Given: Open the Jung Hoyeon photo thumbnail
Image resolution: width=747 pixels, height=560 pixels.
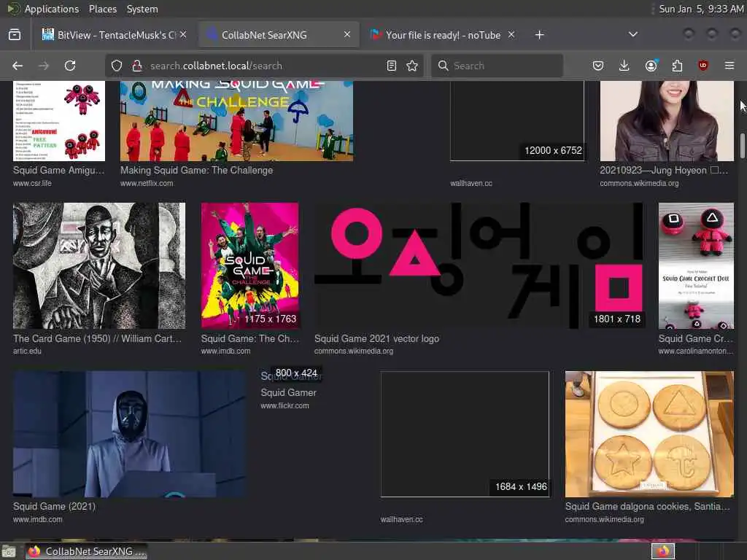Looking at the screenshot, I should coord(667,121).
